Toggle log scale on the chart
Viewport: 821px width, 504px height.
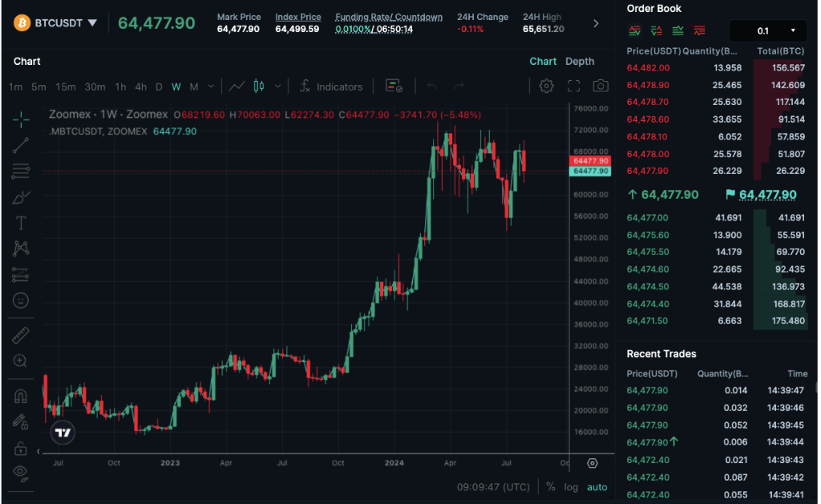[571, 487]
